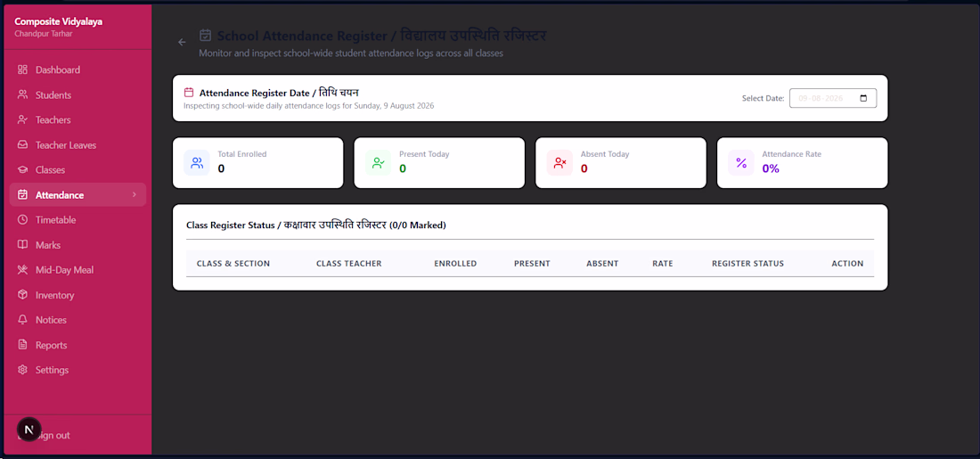Click the CLASS TEACHER column header

click(348, 264)
